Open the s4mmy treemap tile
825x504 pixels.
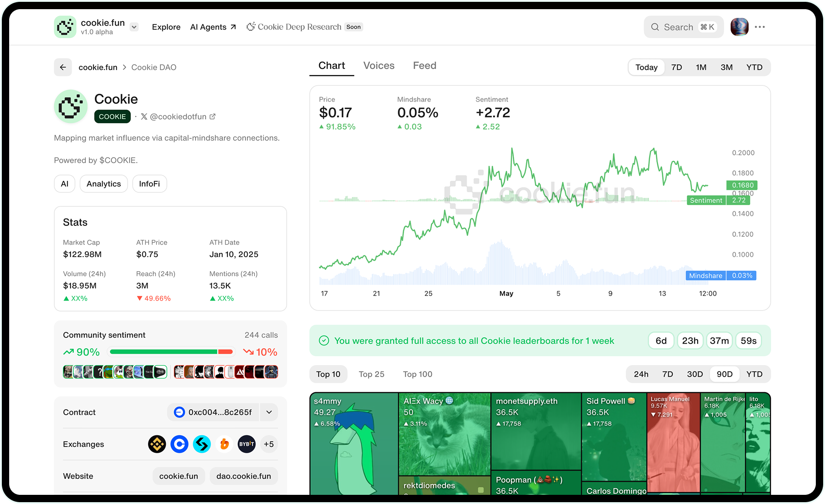click(354, 444)
